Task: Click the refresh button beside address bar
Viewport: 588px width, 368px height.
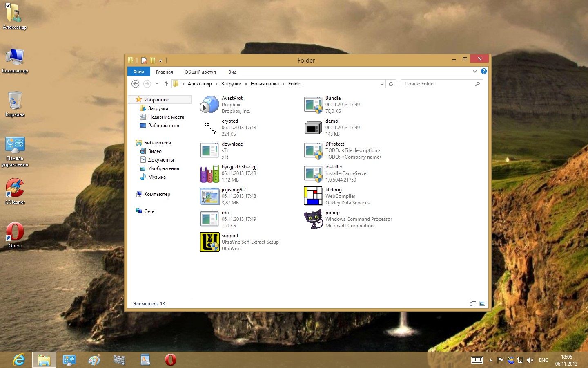Action: (391, 84)
